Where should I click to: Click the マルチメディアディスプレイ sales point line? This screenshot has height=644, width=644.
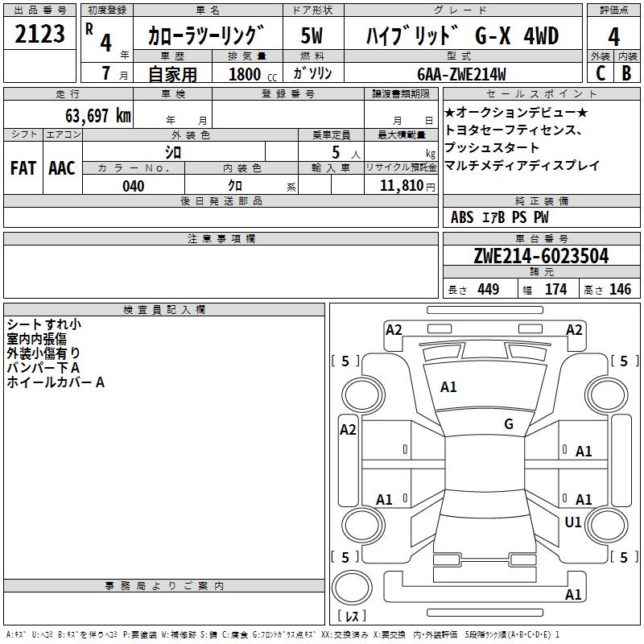click(522, 165)
